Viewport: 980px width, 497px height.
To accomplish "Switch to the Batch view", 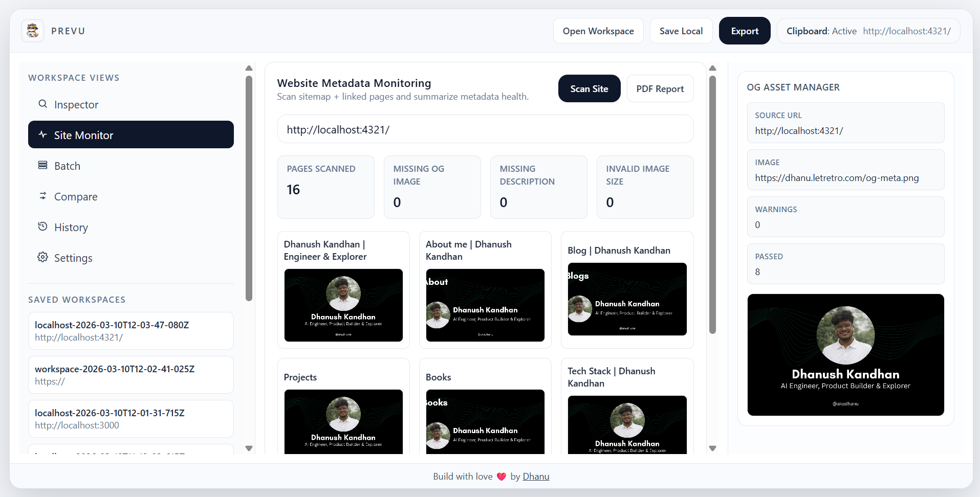I will click(x=131, y=166).
